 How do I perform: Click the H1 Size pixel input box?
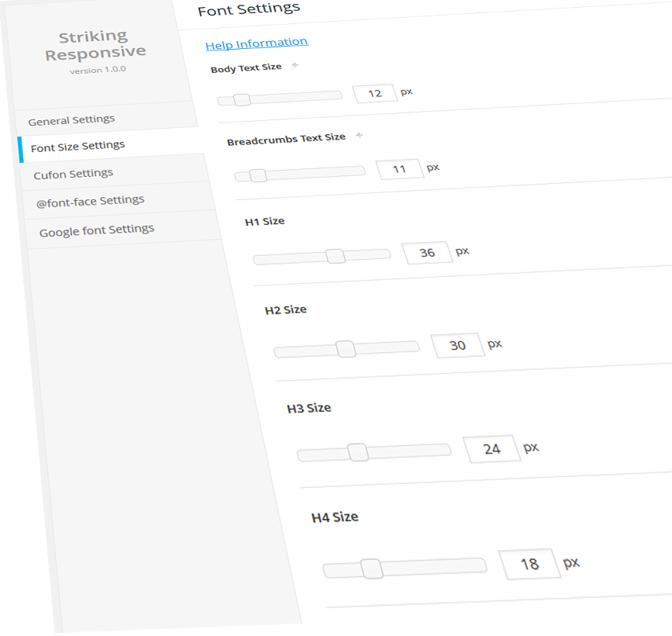(427, 253)
